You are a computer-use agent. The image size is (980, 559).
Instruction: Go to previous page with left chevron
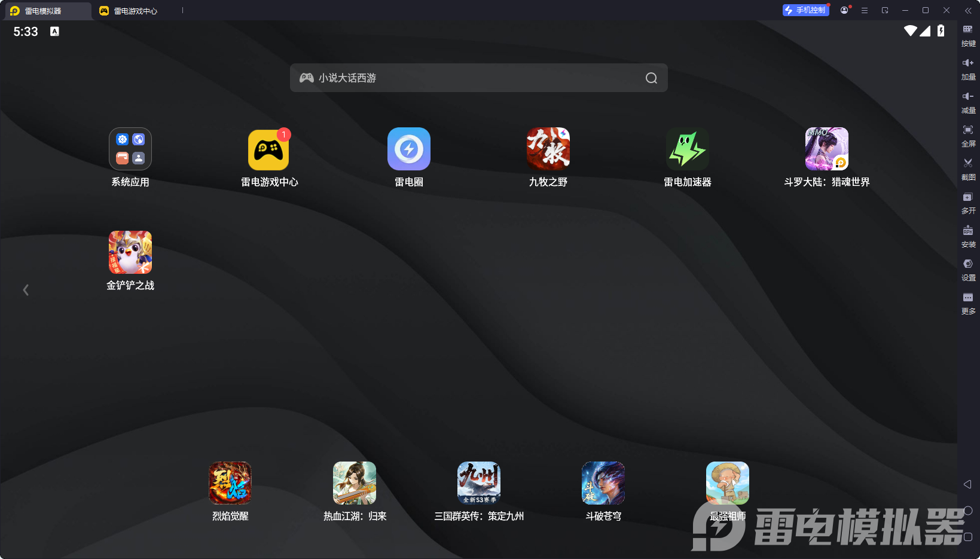tap(26, 290)
